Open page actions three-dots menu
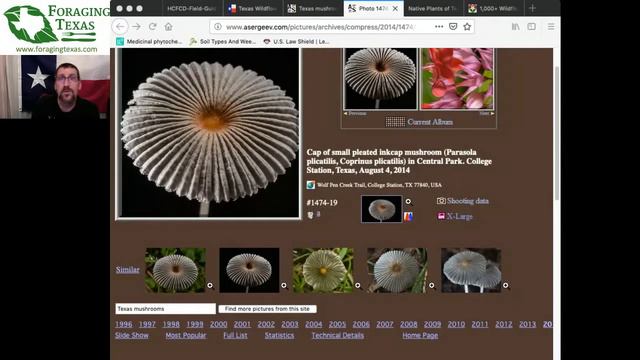 click(439, 27)
